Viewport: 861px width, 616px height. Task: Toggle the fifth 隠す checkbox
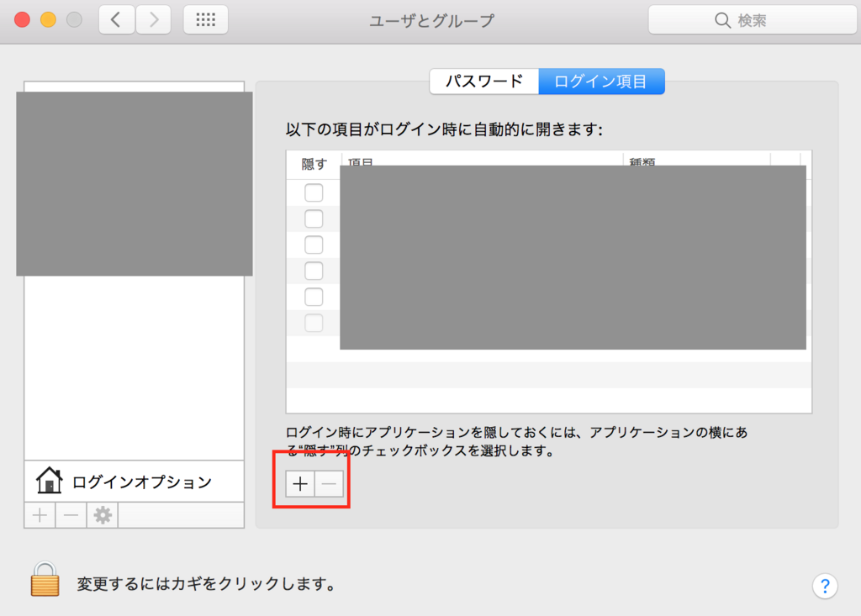[x=314, y=297]
